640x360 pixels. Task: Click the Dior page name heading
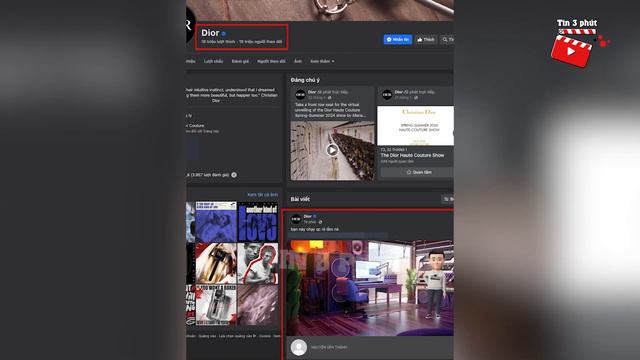210,33
